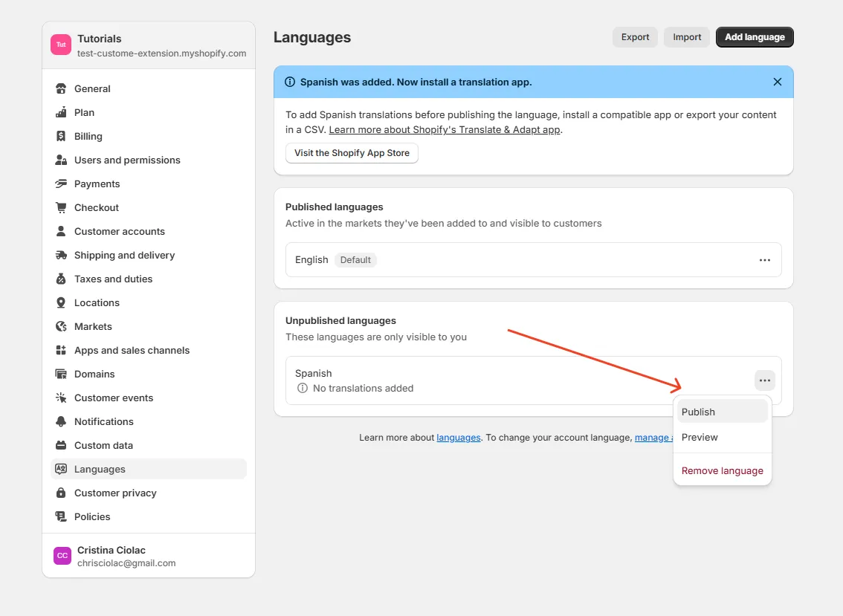Export languages using the Export button
The image size is (843, 616).
click(635, 37)
